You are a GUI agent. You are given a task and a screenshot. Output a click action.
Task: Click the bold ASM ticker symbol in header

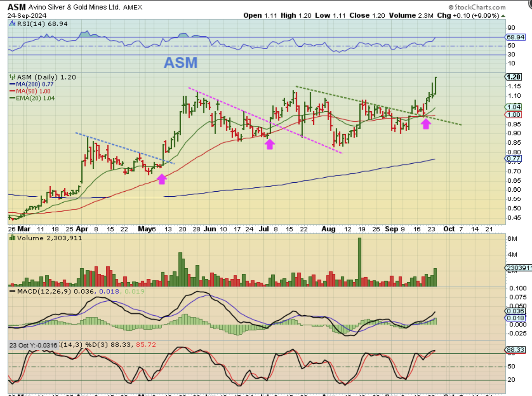tap(17, 7)
